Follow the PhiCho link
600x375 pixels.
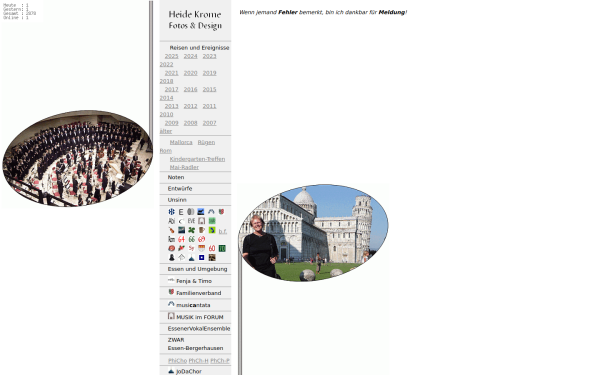point(178,361)
